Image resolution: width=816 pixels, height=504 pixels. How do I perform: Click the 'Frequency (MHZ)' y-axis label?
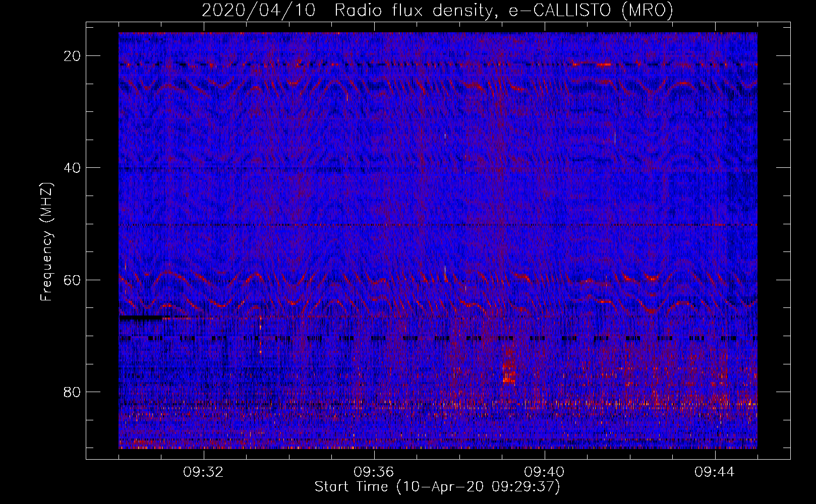click(46, 242)
